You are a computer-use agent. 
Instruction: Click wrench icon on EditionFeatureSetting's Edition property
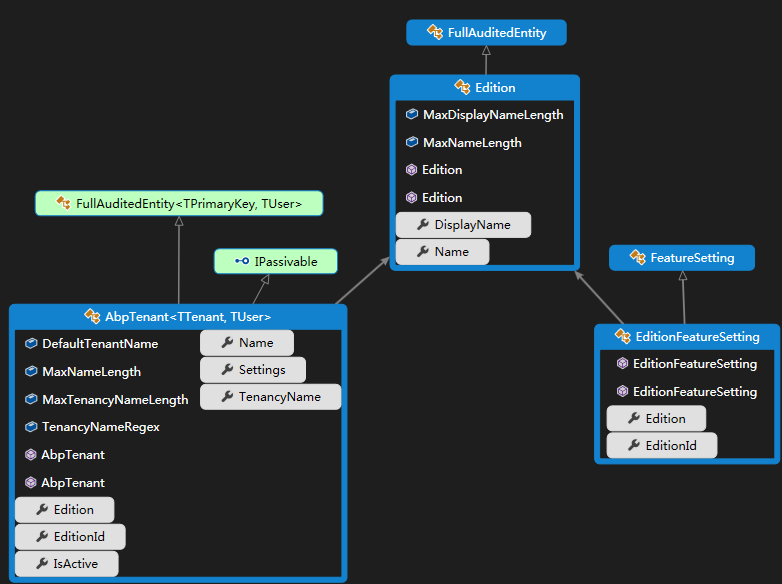point(634,418)
